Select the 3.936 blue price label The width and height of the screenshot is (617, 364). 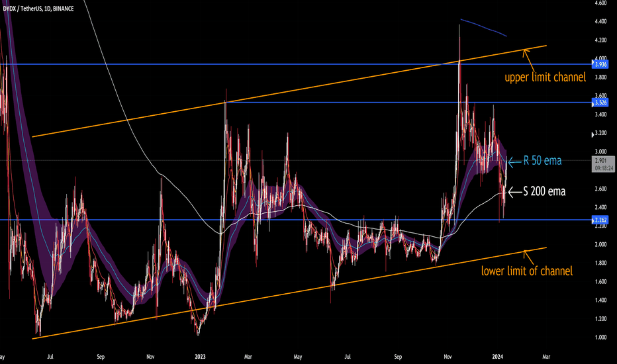click(x=600, y=64)
